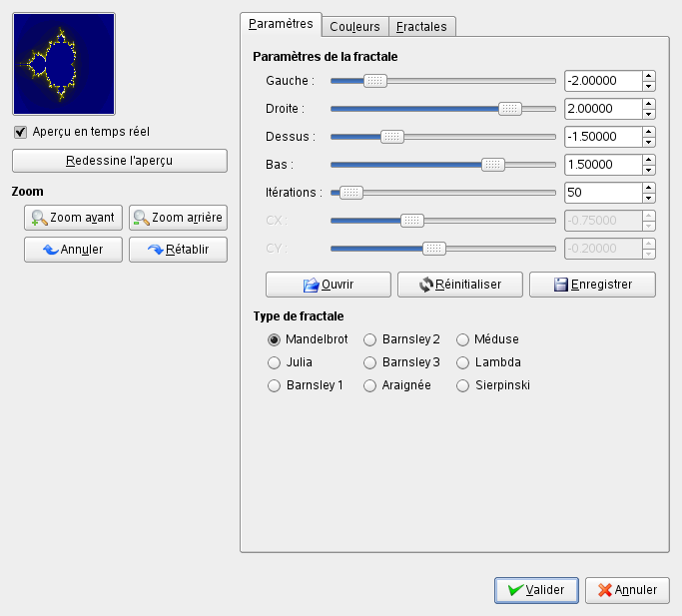Increase the Dessus value with up arrow
This screenshot has width=682, height=616.
pos(648,132)
